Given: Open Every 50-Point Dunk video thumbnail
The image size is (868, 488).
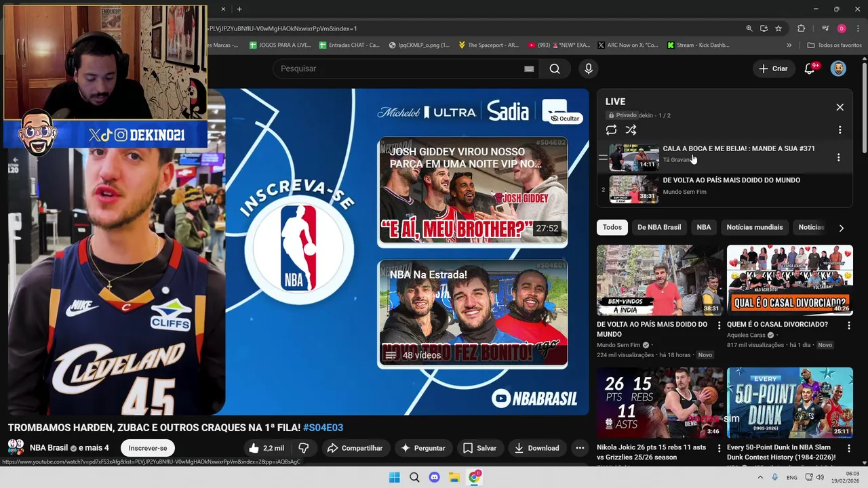Looking at the screenshot, I should (790, 403).
